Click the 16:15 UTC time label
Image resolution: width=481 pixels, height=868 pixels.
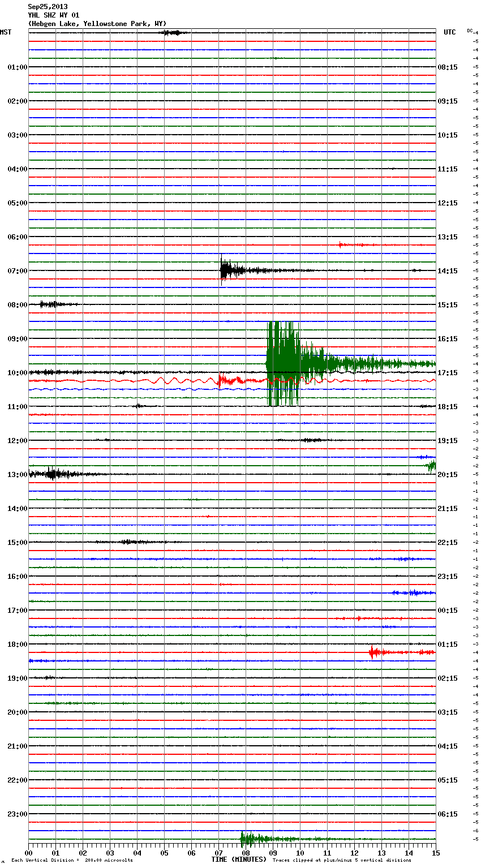click(x=448, y=339)
